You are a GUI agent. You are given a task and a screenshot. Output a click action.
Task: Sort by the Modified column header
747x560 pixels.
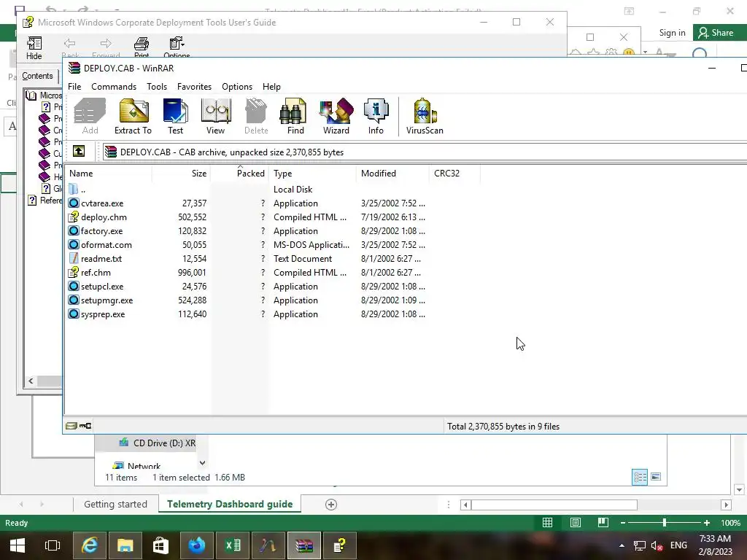[392, 174]
